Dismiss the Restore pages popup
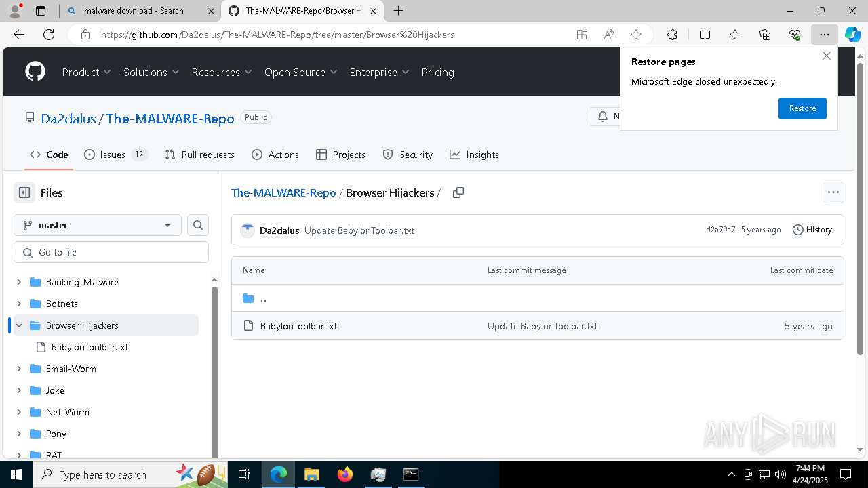 click(826, 56)
